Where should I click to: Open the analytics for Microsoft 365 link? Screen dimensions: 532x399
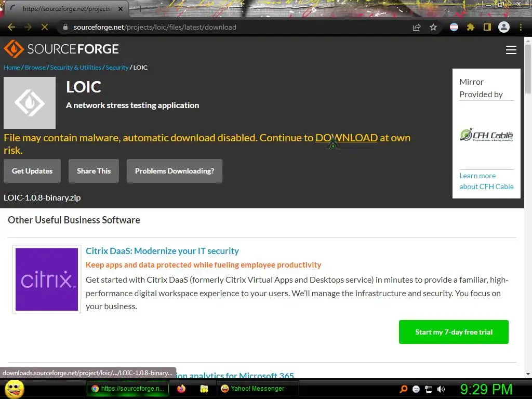234,375
